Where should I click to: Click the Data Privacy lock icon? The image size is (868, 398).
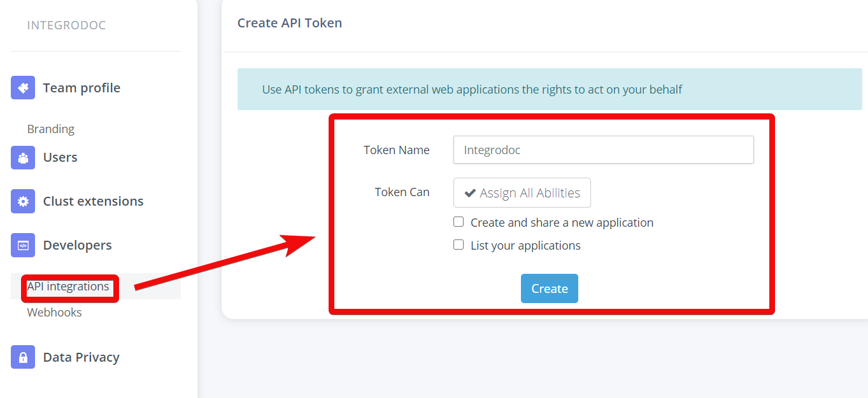23,357
